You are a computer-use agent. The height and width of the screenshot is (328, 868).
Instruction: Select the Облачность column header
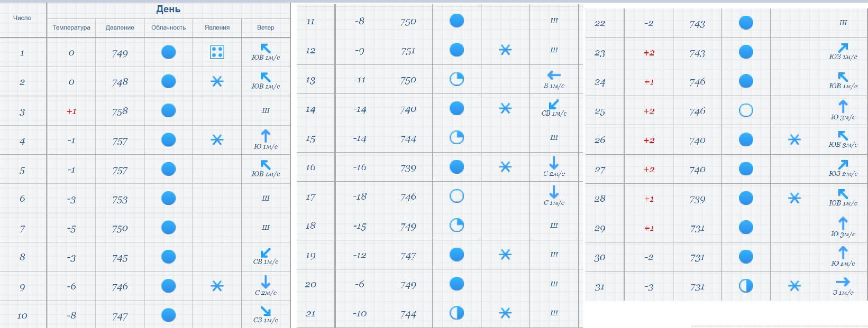(x=168, y=27)
